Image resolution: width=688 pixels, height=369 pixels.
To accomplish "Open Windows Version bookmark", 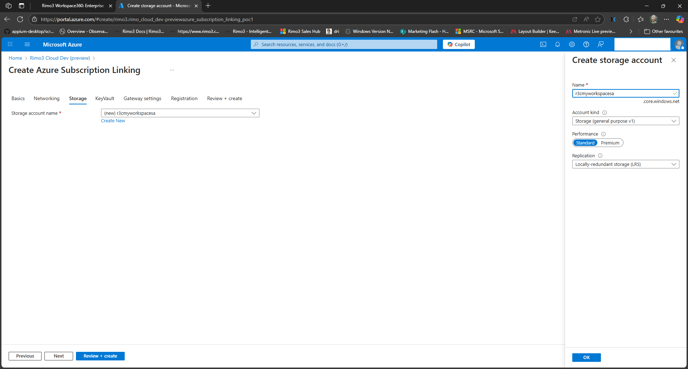I will pyautogui.click(x=369, y=32).
